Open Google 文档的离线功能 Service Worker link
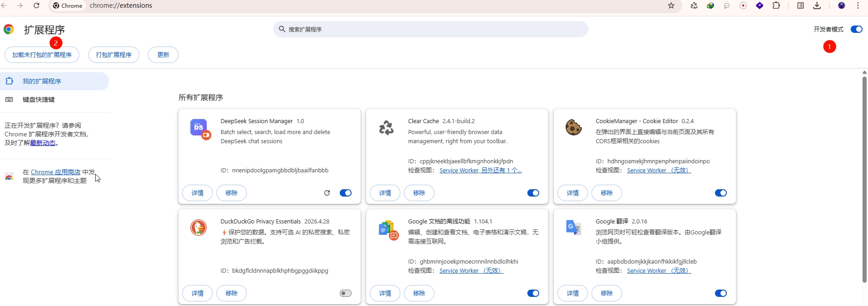 471,270
